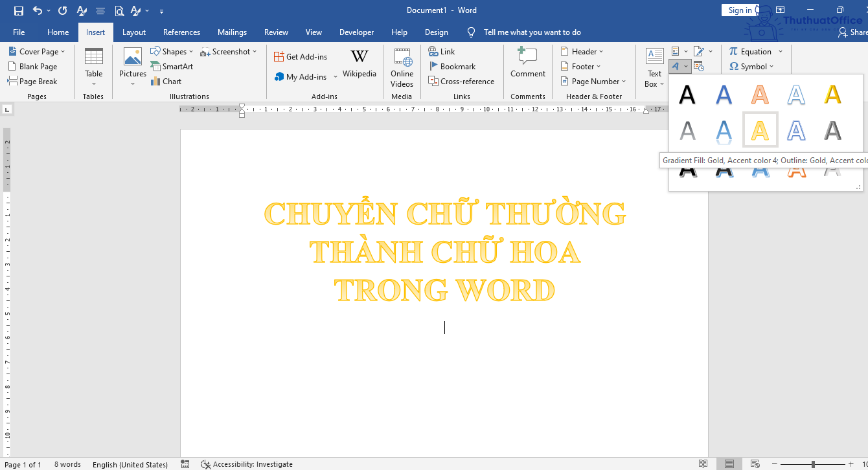Select the Gradient Fill Gold WordArt style
The image size is (868, 470).
click(x=760, y=129)
